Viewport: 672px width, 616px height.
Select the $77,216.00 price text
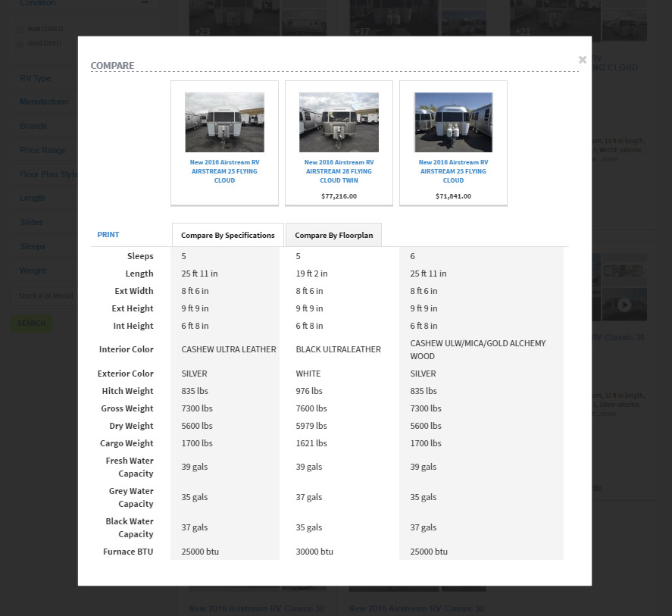coord(339,196)
